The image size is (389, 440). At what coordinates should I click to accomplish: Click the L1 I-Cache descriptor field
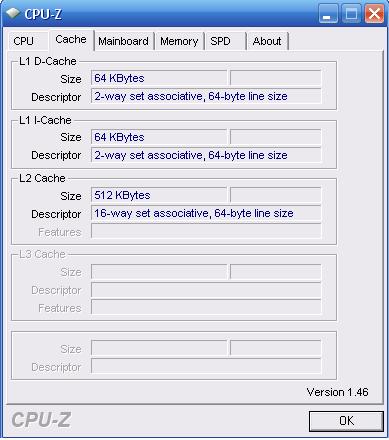[206, 155]
